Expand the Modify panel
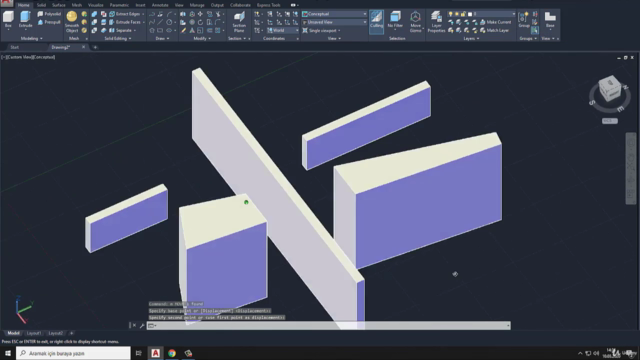The image size is (640, 360). (202, 38)
